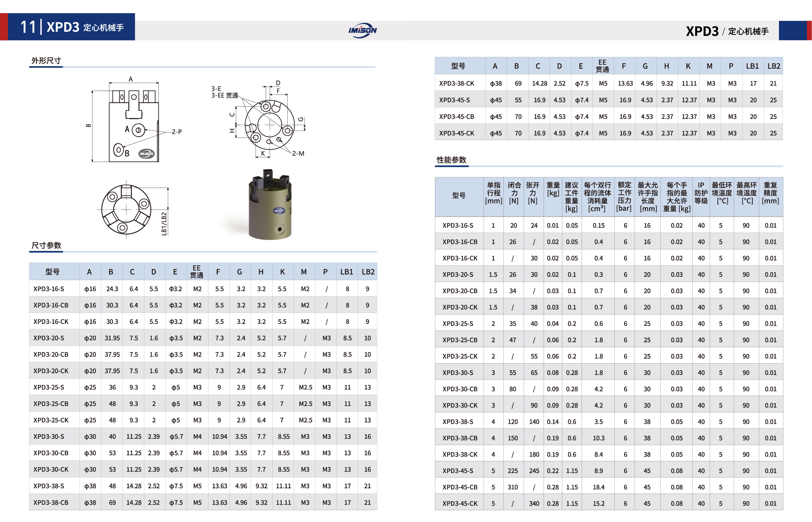812x522 pixels.
Task: Click 'XPD3-38-CK' in the upper right dimension table
Action: [457, 83]
